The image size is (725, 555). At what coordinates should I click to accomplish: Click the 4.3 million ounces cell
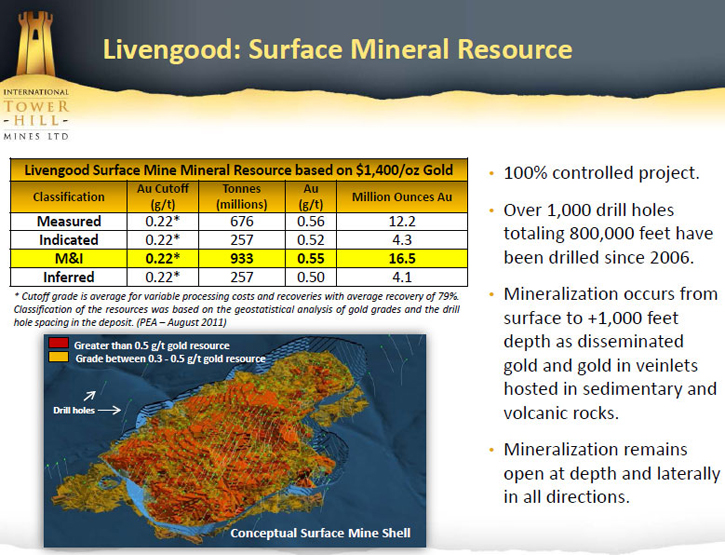click(x=402, y=240)
